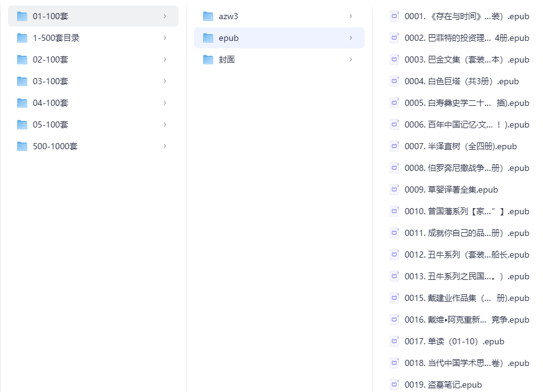The height and width of the screenshot is (392, 543).
Task: Select file name 0007. 半泽直树（全四册)
Action: (x=461, y=146)
